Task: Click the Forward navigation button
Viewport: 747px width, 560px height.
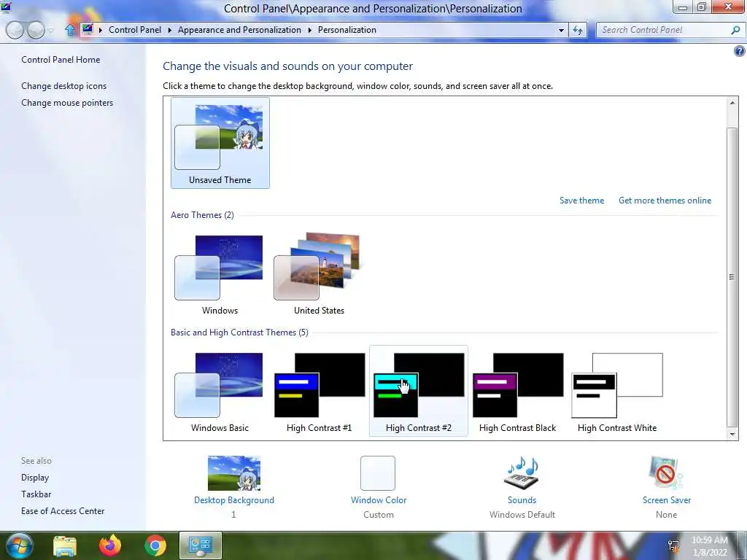Action: tap(36, 30)
